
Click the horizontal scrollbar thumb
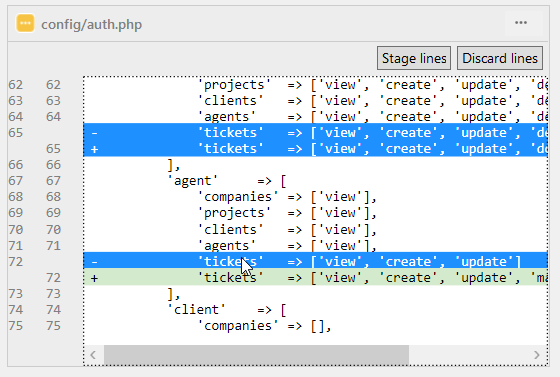(x=256, y=355)
